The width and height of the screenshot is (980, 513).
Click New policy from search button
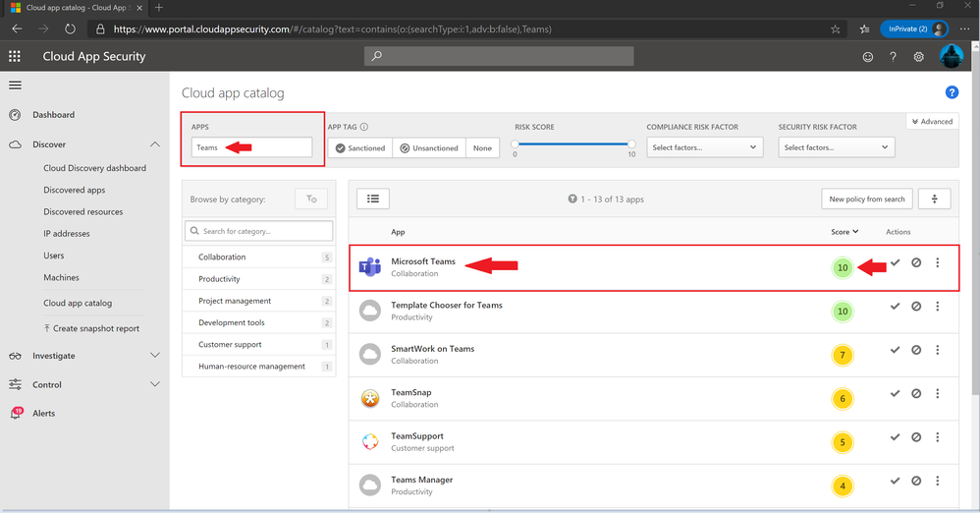(867, 199)
